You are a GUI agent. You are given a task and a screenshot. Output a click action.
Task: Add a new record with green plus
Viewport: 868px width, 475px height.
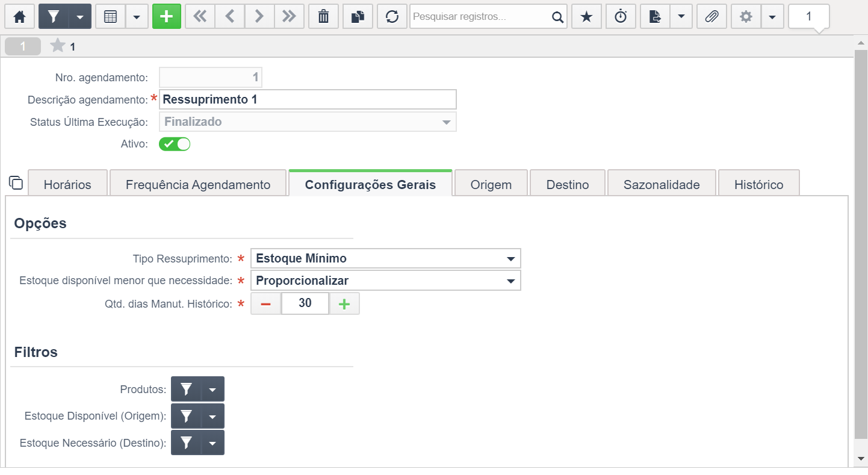coord(167,17)
